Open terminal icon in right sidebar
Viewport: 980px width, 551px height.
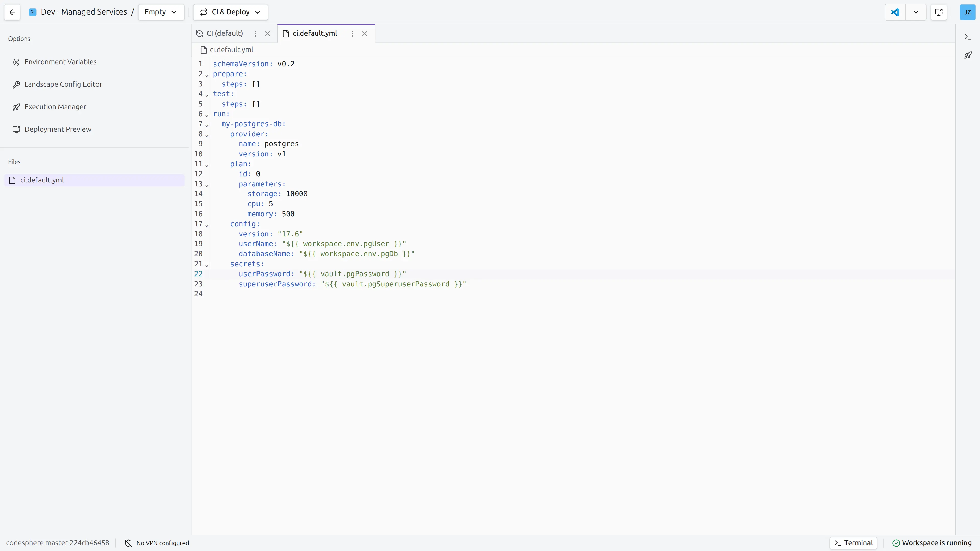pyautogui.click(x=968, y=37)
